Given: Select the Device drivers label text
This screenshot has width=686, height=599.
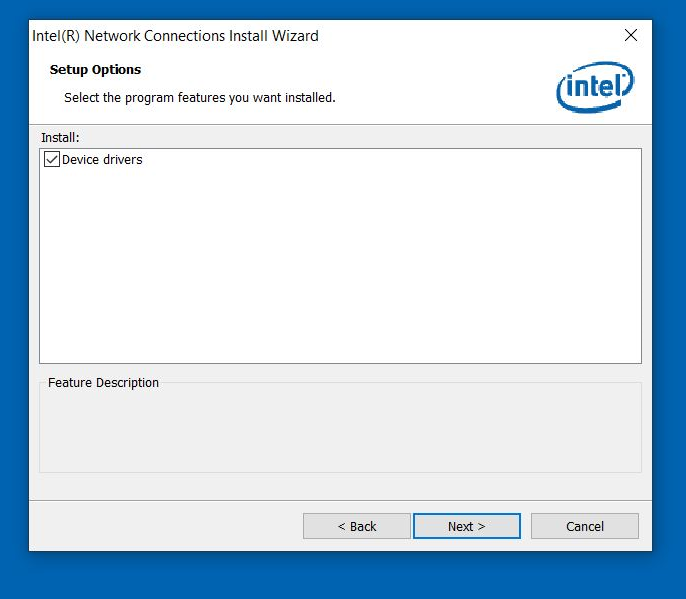Looking at the screenshot, I should [102, 160].
